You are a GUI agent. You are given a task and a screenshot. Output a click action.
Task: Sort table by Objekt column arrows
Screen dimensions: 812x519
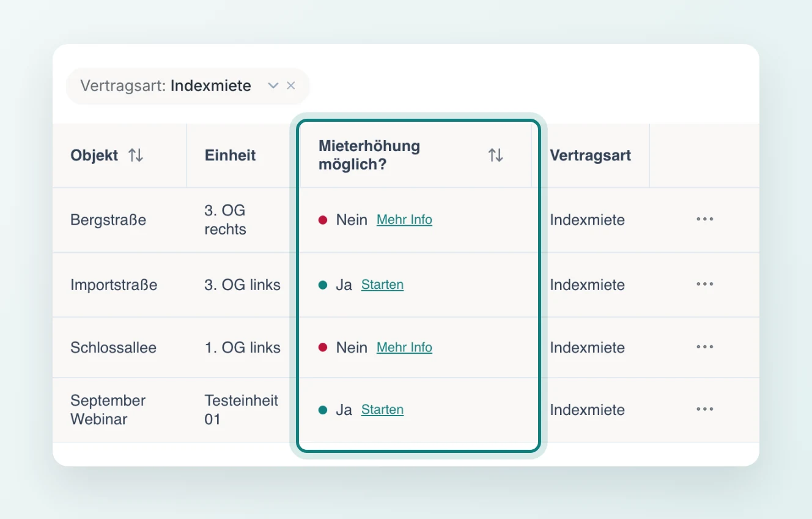click(x=136, y=155)
